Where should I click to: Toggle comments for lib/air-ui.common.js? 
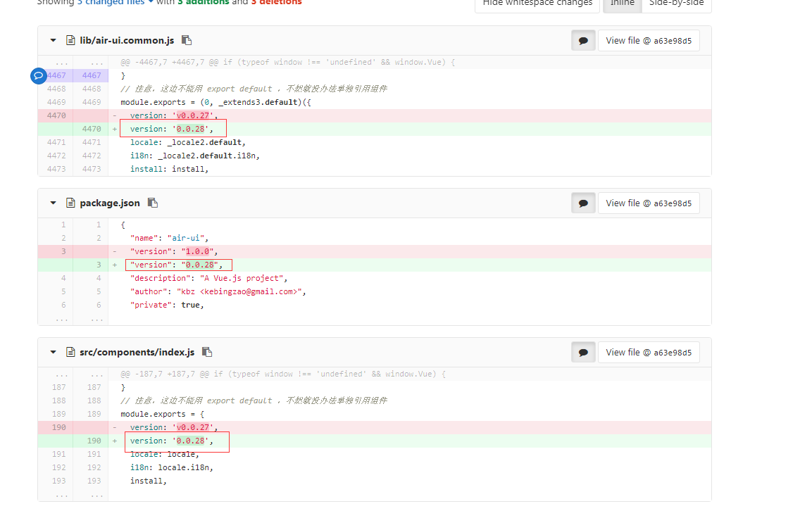click(x=583, y=40)
